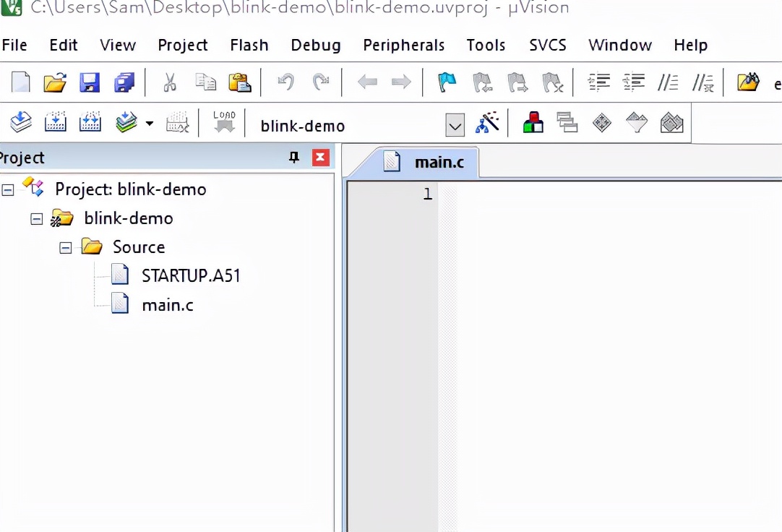Viewport: 782px width, 532px height.
Task: Open the Edit menu
Action: click(x=64, y=46)
